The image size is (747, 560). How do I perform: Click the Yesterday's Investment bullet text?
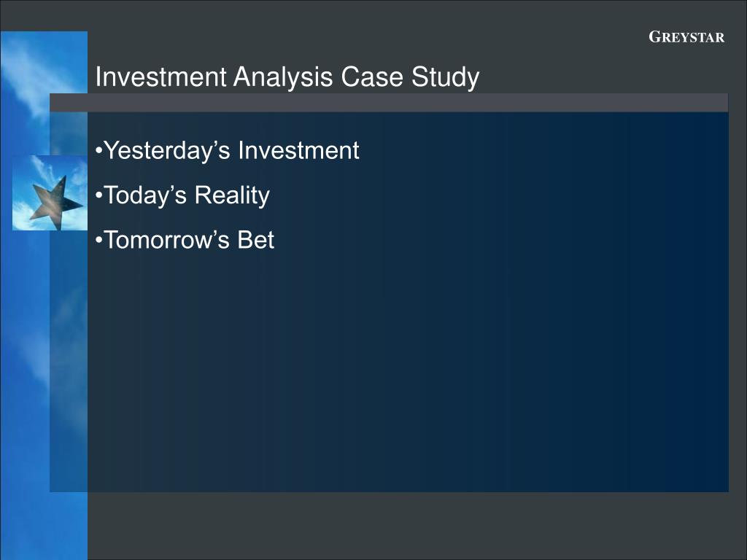[x=231, y=150]
